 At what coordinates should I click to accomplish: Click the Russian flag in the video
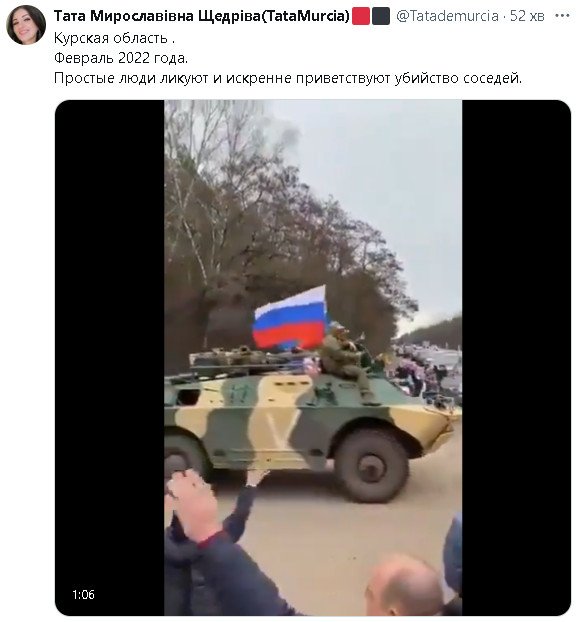[290, 318]
